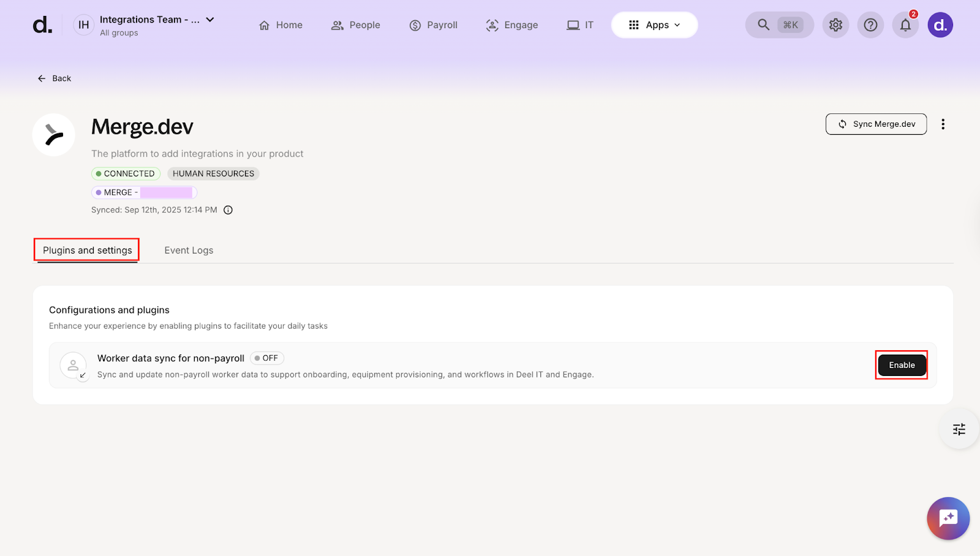Open the three-dot more options menu
980x556 pixels.
[x=943, y=124]
